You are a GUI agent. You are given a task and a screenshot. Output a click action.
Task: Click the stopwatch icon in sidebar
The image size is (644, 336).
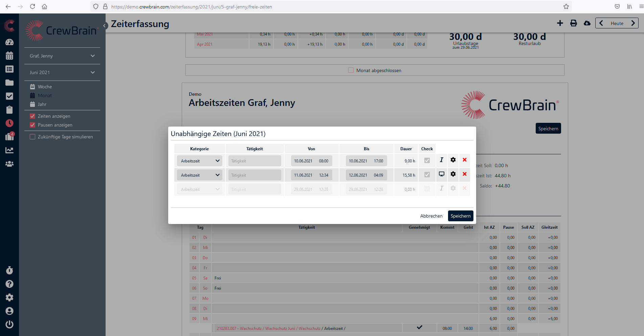9,270
